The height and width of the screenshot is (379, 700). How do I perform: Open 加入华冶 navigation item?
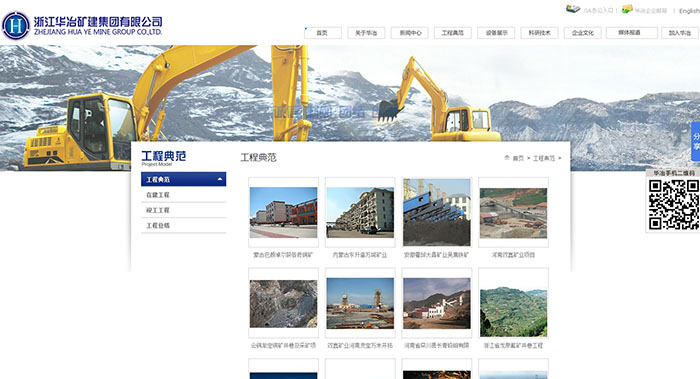click(x=680, y=33)
